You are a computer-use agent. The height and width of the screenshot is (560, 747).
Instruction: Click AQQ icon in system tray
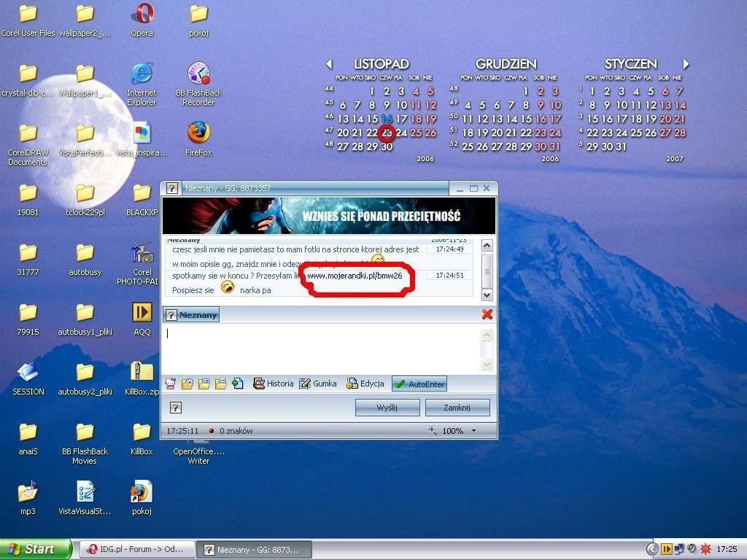pos(666,550)
